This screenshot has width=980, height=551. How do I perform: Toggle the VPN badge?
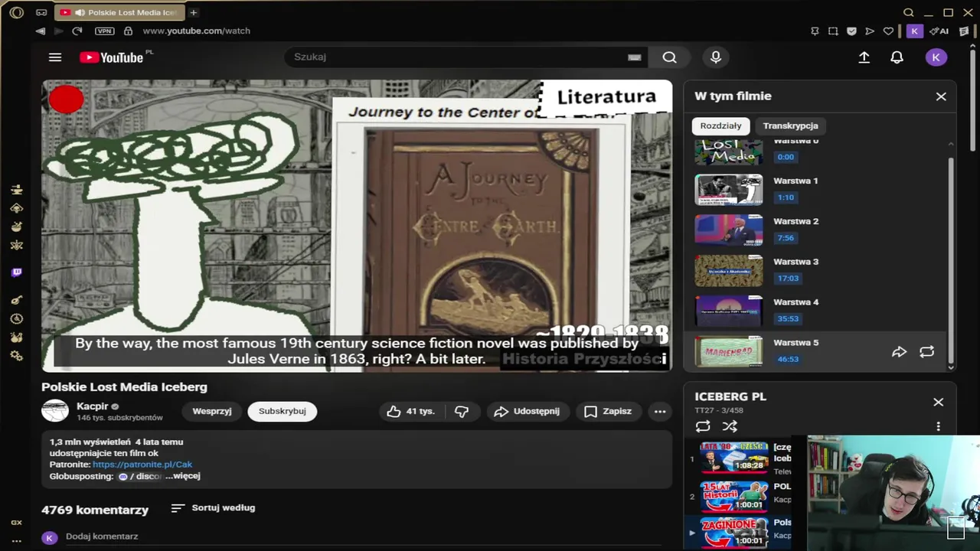(104, 31)
